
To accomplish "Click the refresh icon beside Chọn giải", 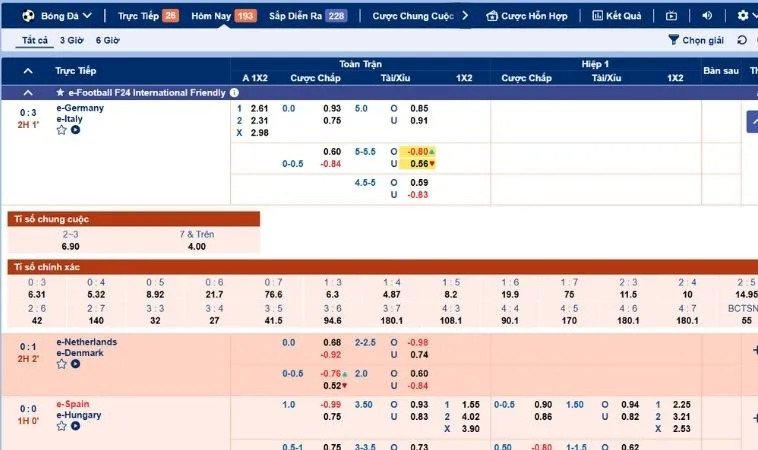I will [741, 40].
